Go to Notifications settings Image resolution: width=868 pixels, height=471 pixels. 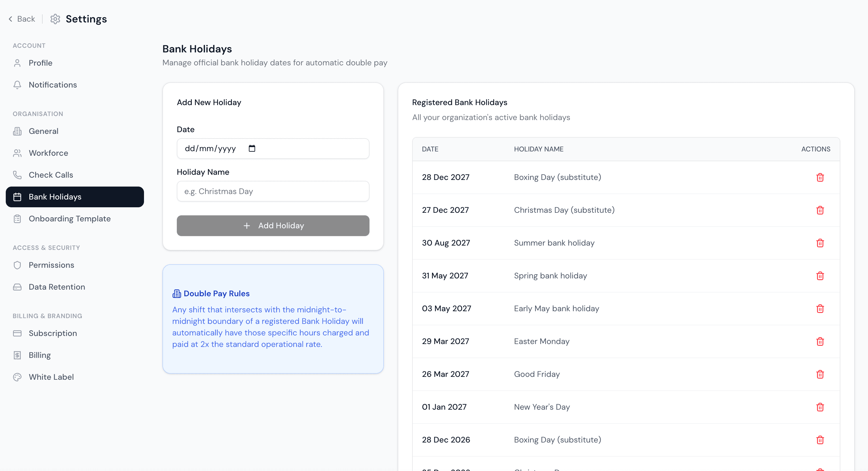[x=75, y=85]
